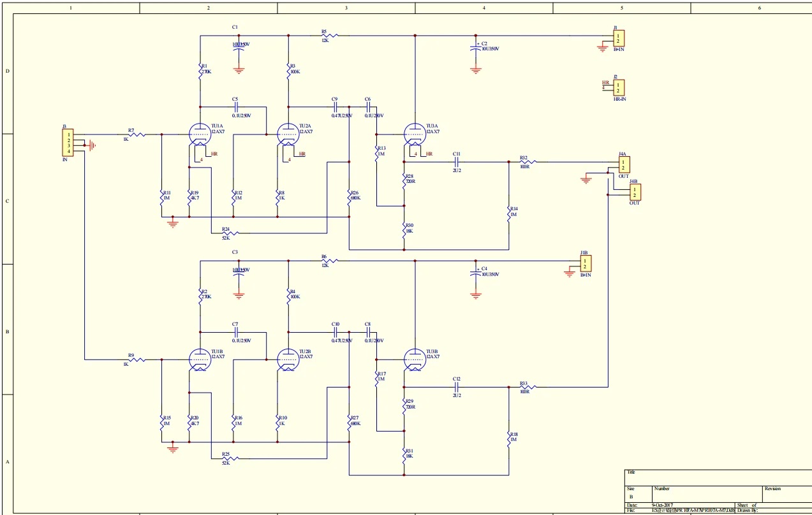Select the J1B B+IN connector
Screen dimensions: 812x515
585,263
